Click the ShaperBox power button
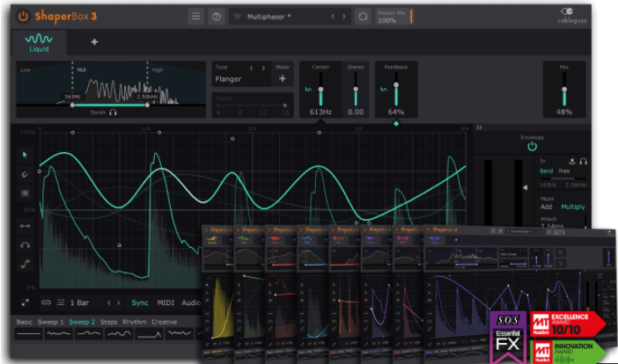Screen dimensions: 618x364 click(x=23, y=16)
